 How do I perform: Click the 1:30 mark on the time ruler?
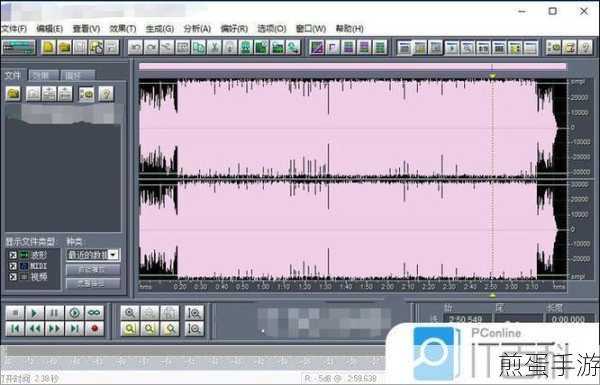click(x=325, y=286)
